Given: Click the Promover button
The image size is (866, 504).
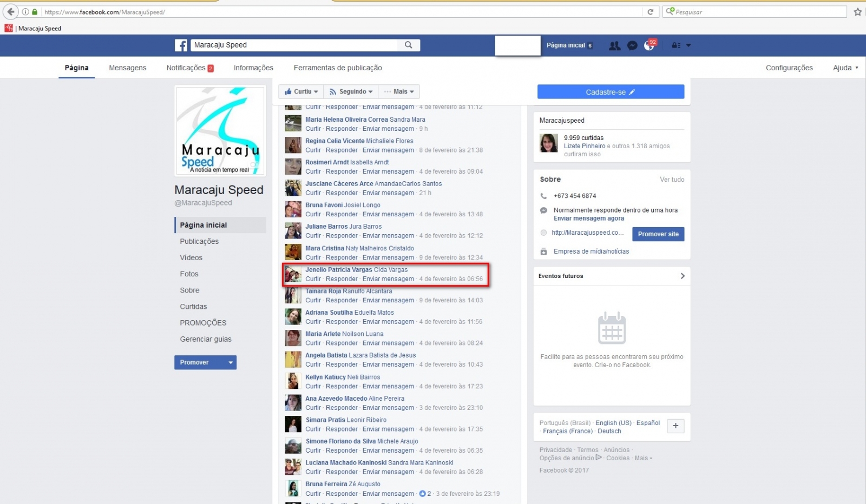Looking at the screenshot, I should point(198,362).
